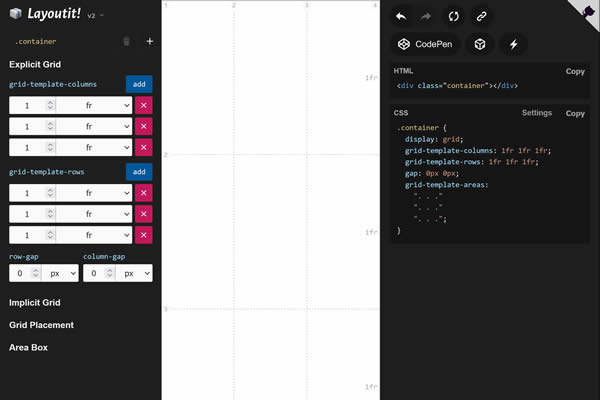Open the corner GitHub ribbon icon
Screen dimensions: 600x400
click(x=587, y=11)
